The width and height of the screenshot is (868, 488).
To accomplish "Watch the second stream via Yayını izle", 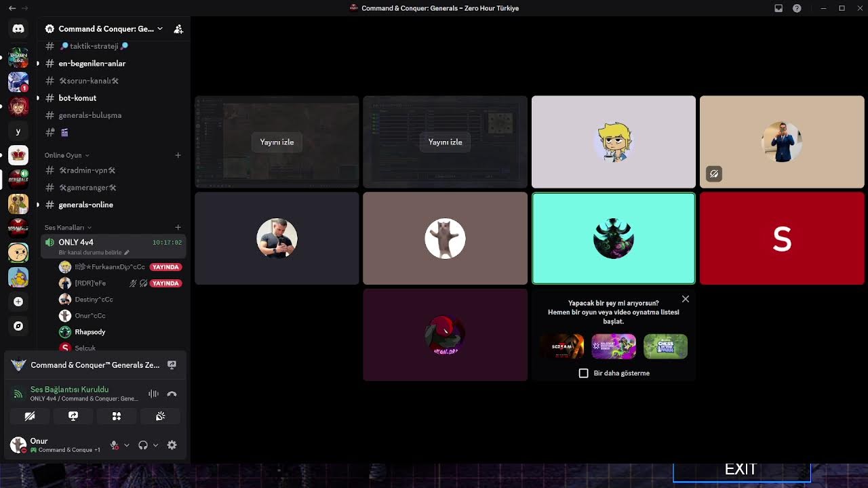I will [446, 142].
